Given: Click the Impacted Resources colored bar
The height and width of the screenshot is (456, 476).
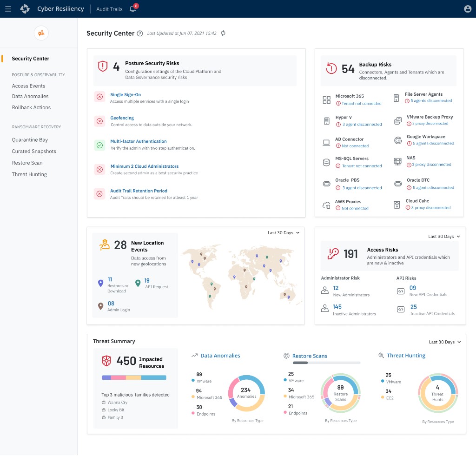Looking at the screenshot, I should tap(134, 378).
